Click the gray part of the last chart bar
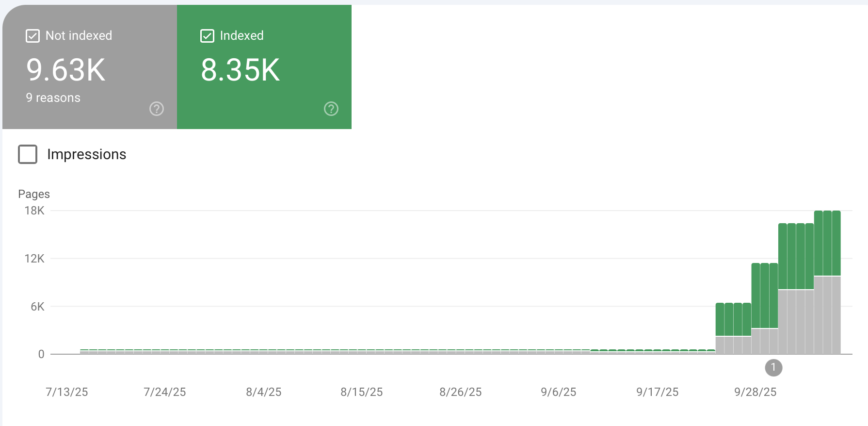868x426 pixels. [x=836, y=315]
